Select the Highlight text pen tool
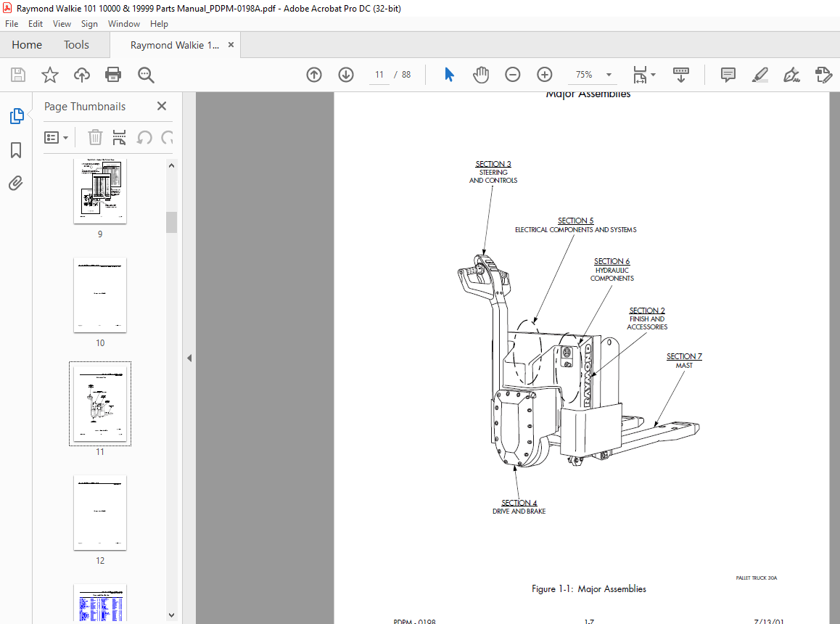This screenshot has height=624, width=840. tap(759, 75)
